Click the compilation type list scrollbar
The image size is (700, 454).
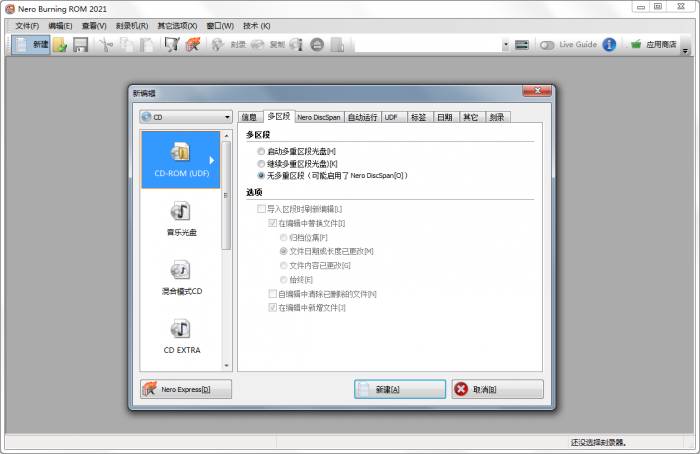click(x=227, y=250)
